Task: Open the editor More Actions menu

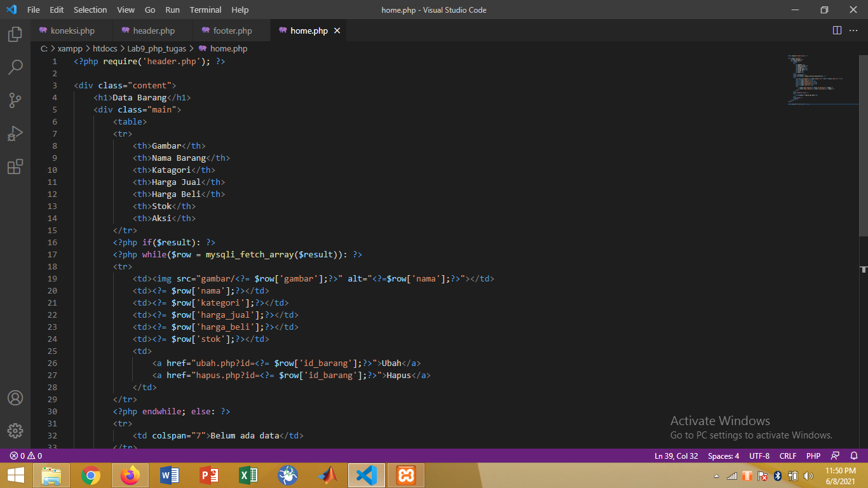Action: 854,30
